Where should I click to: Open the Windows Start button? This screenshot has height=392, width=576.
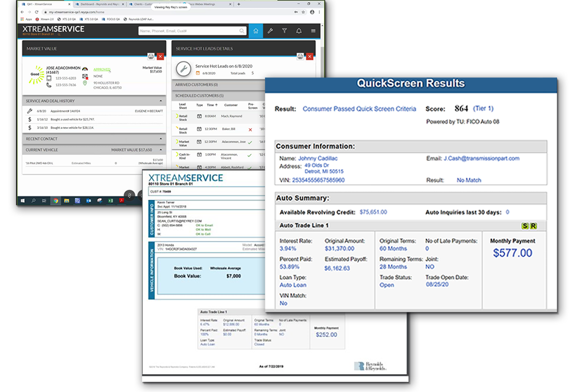tap(23, 200)
